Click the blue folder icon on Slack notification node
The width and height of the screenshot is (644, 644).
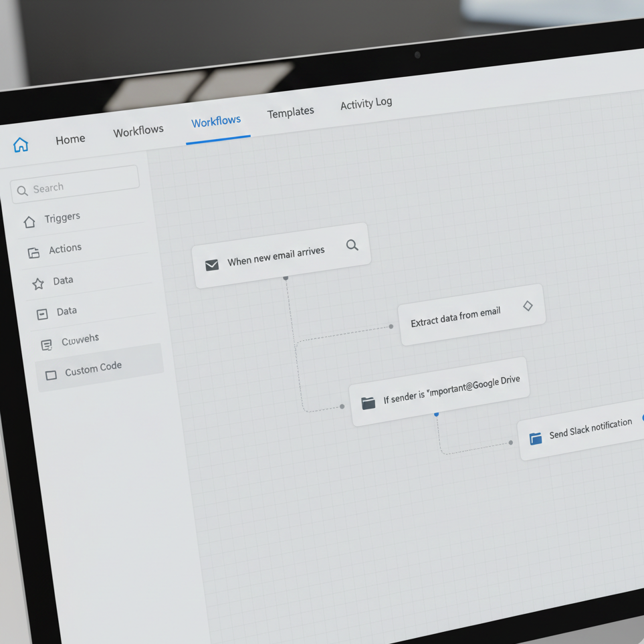(536, 438)
